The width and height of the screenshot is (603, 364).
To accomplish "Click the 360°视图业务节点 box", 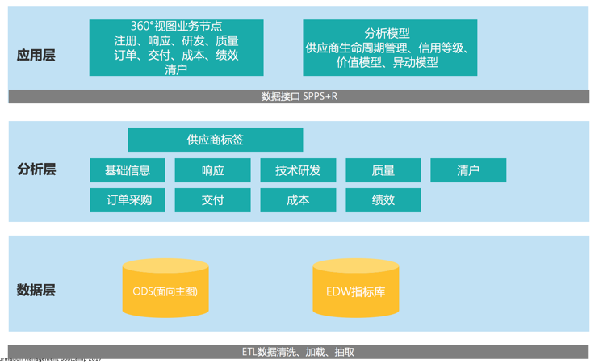I will pos(176,48).
